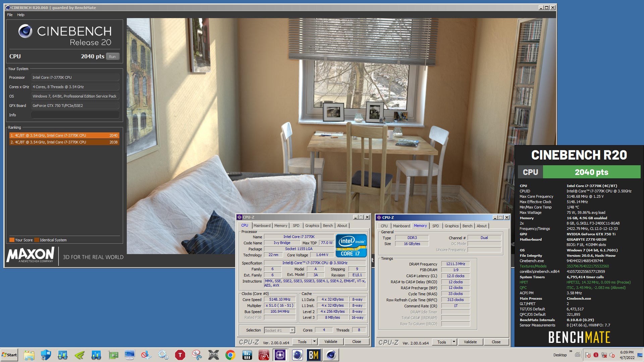Switch to Memory tab in left CPU-Z
This screenshot has height=362, width=644.
[x=281, y=226]
